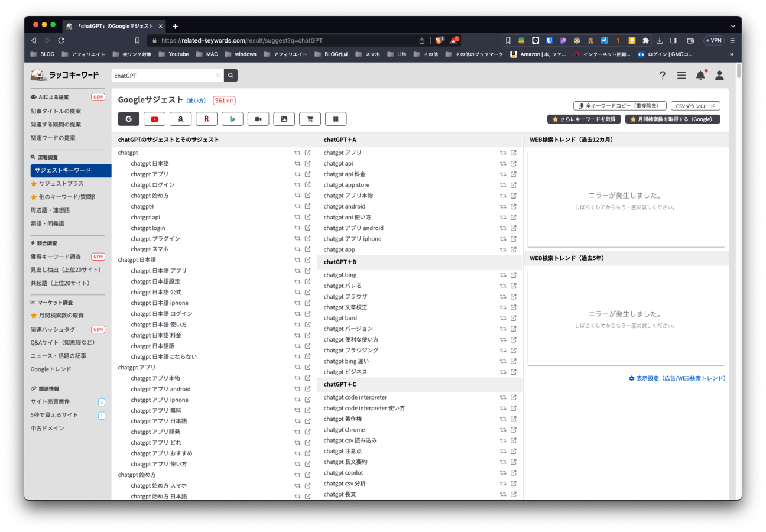The width and height of the screenshot is (766, 532).
Task: Open the Life bookmarks folder
Action: pyautogui.click(x=397, y=54)
